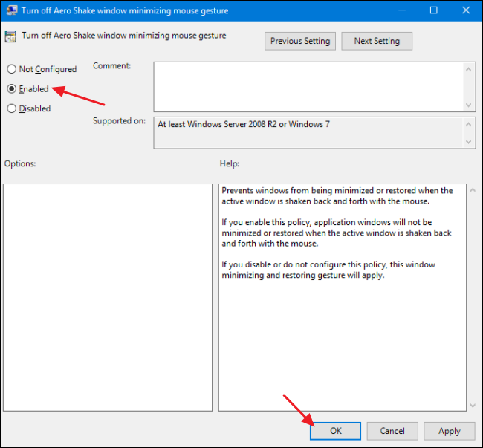The width and height of the screenshot is (483, 448).
Task: Confirm changes with the OK button
Action: (335, 431)
